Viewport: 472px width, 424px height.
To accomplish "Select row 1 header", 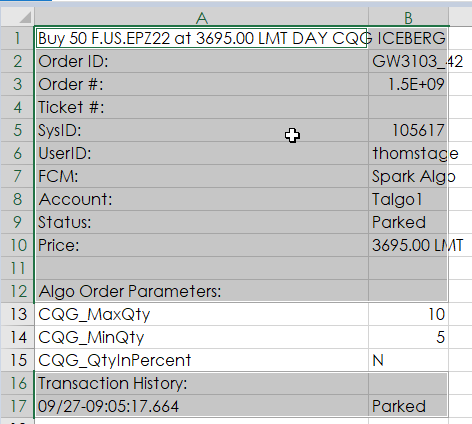I will (17, 38).
